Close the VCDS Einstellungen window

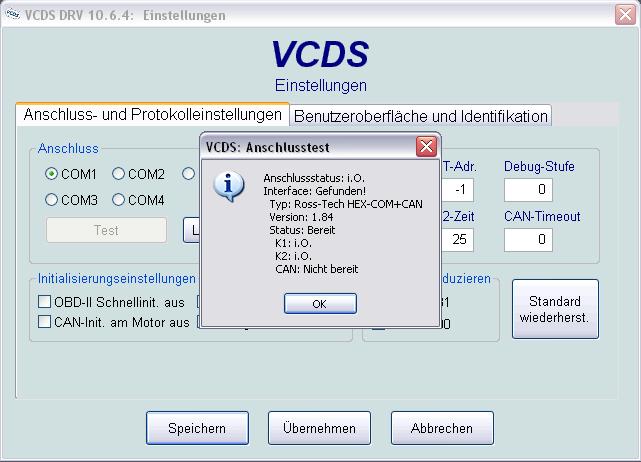click(625, 15)
